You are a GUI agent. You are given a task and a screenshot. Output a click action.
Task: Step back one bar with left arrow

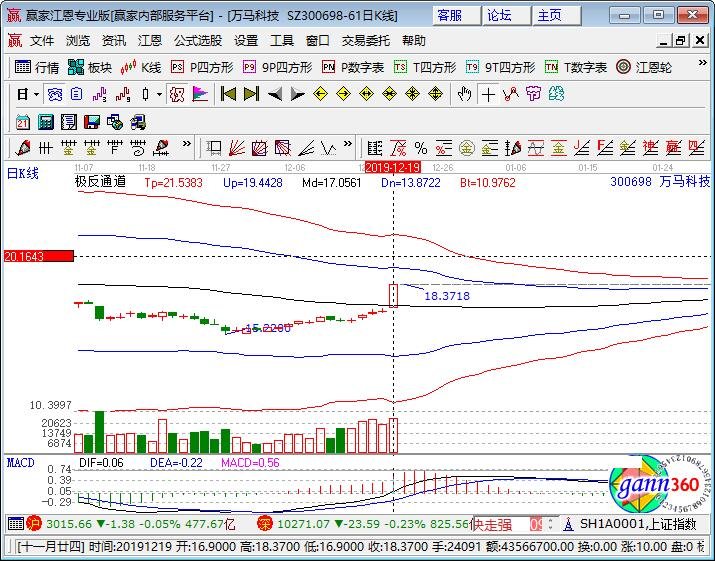click(x=275, y=94)
